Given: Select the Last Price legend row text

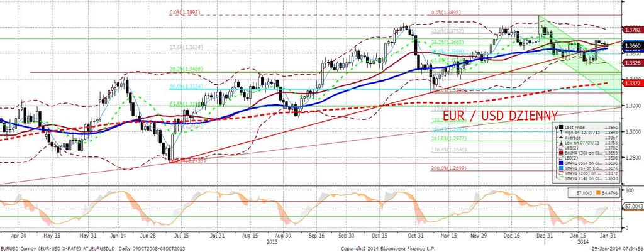Looking at the screenshot, I should 575,127.
